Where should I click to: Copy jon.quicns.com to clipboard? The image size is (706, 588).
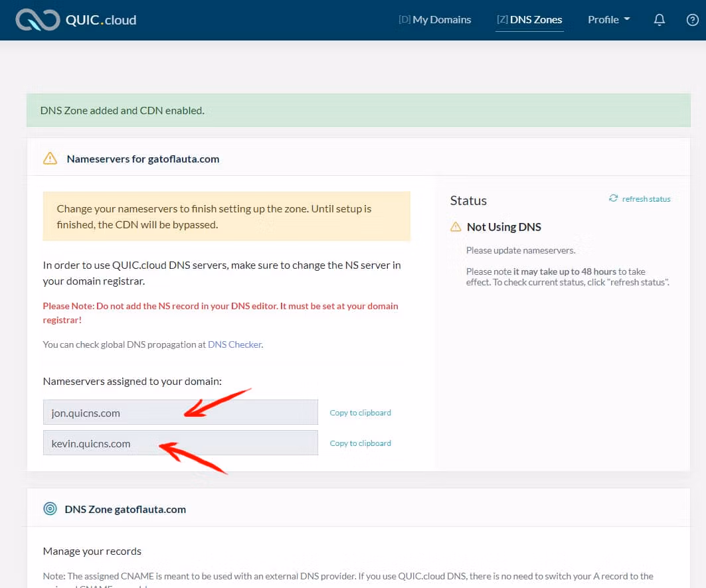click(x=360, y=413)
